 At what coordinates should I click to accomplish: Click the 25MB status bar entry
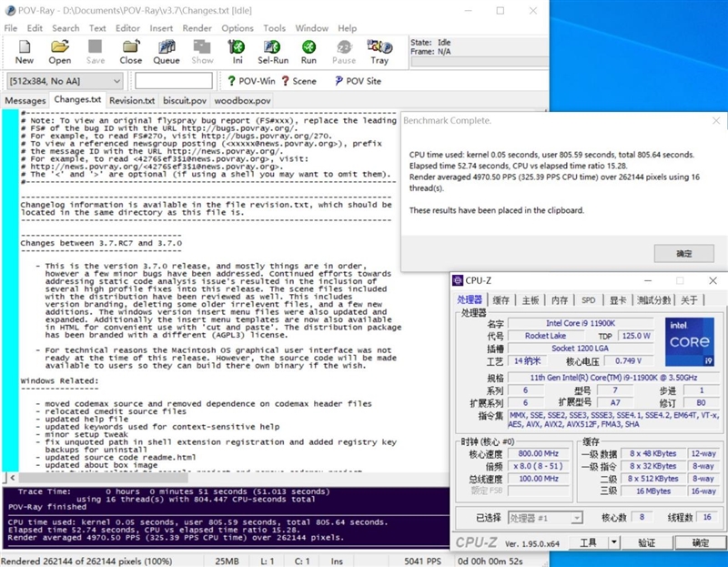pos(227,561)
